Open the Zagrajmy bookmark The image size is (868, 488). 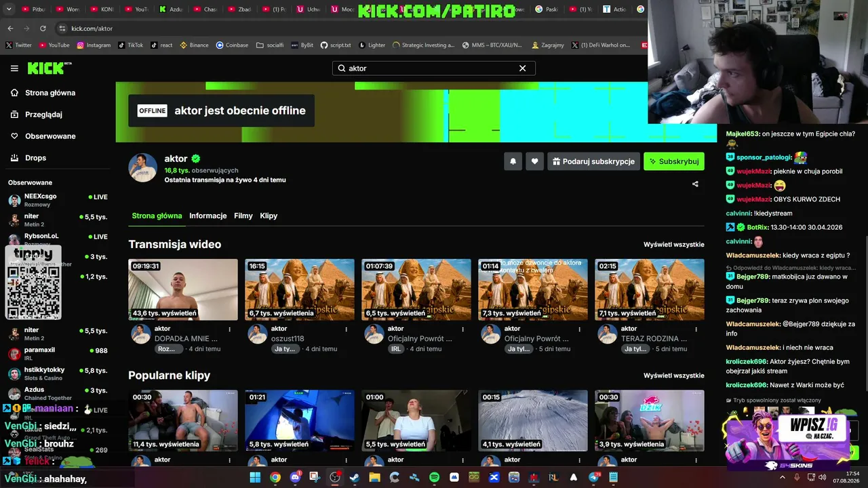pyautogui.click(x=548, y=45)
